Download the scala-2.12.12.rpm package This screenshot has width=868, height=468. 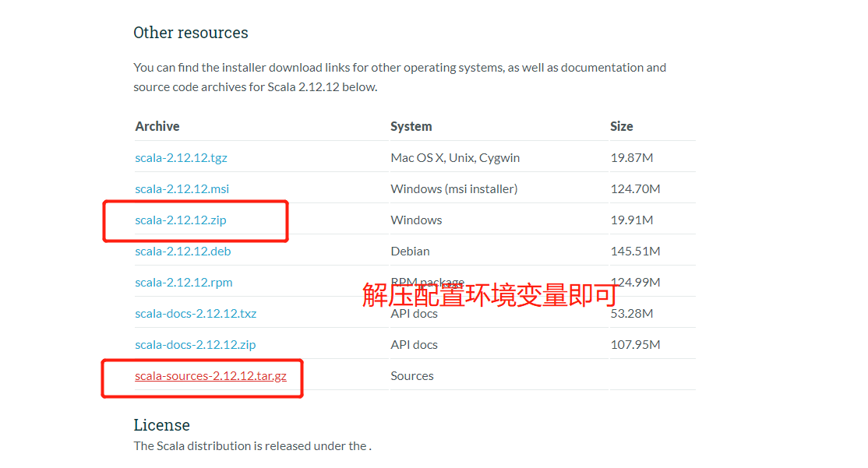click(183, 283)
